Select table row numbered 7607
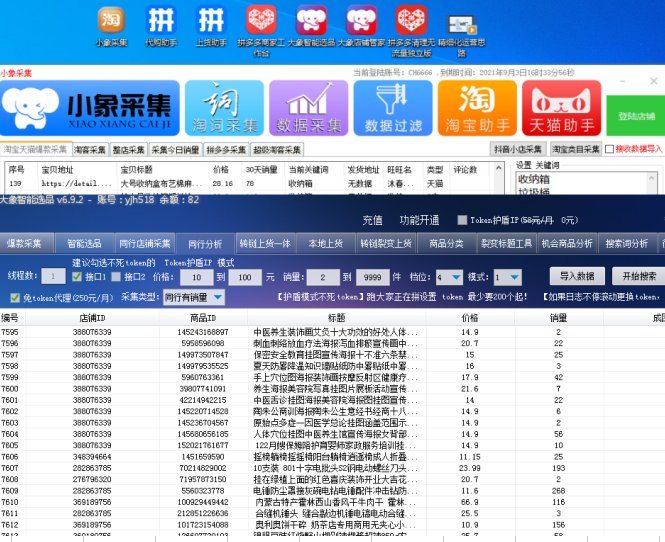Image resolution: width=665 pixels, height=542 pixels. 332,468
